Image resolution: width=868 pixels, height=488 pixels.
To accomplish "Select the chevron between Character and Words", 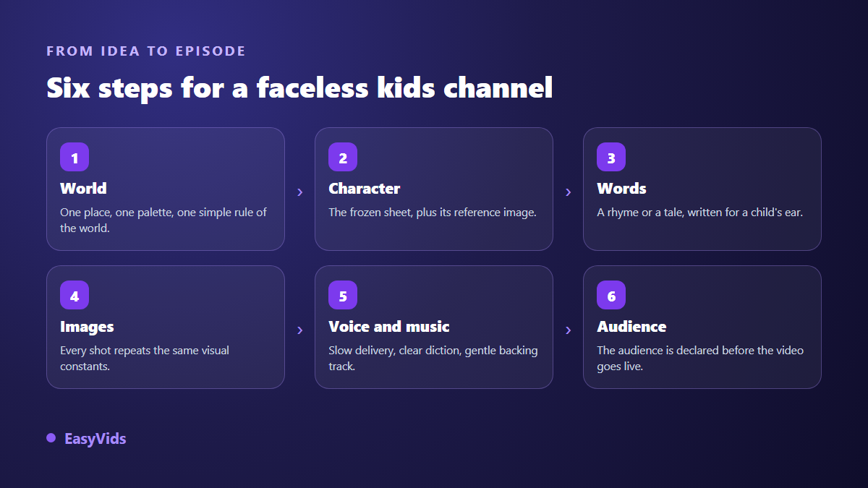I will (x=568, y=192).
